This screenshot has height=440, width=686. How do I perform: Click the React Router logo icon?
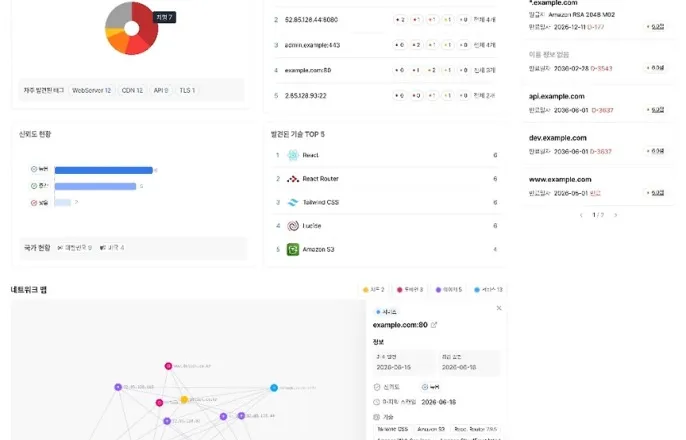click(x=293, y=179)
